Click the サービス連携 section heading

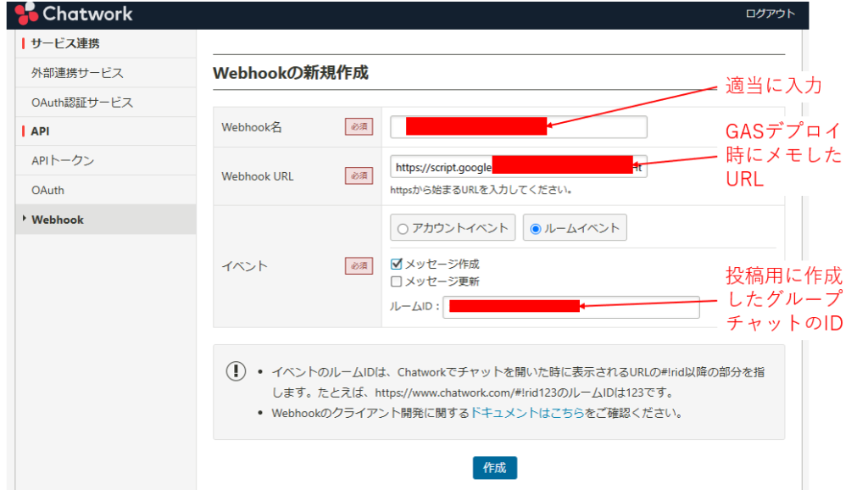click(x=65, y=43)
